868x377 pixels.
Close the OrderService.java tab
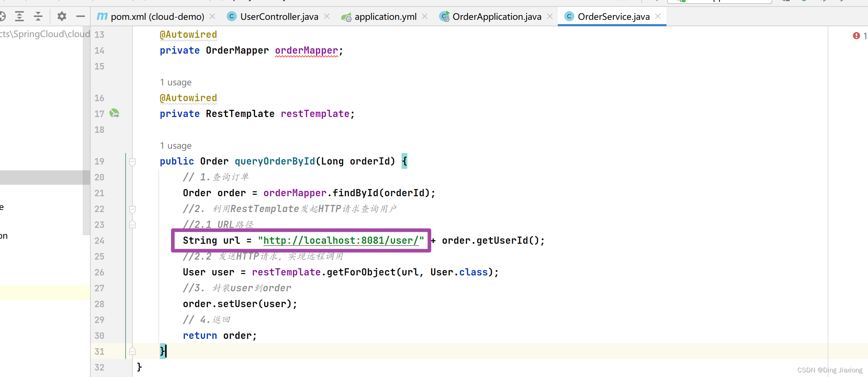click(x=658, y=17)
